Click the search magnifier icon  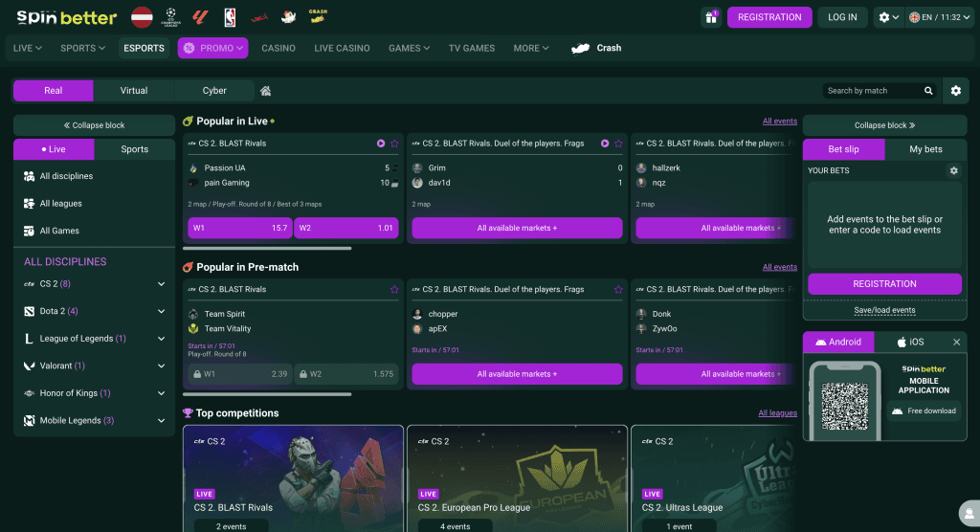point(928,91)
